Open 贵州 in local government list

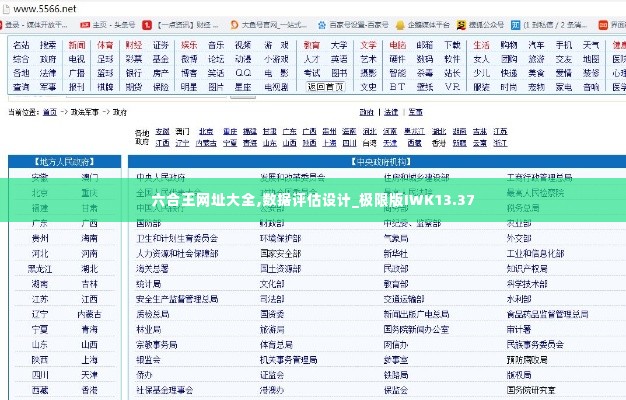pos(40,238)
